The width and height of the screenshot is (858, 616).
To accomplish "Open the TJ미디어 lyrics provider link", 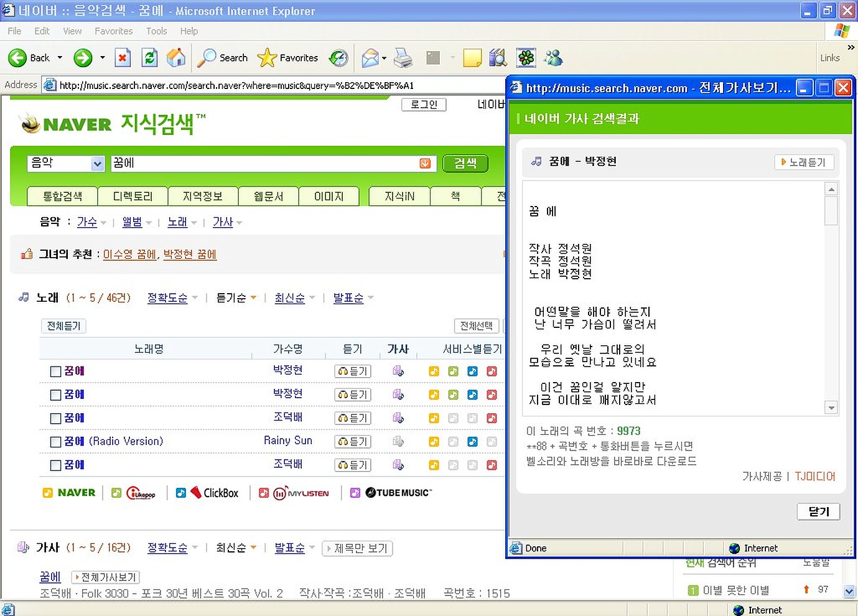I will coord(815,477).
